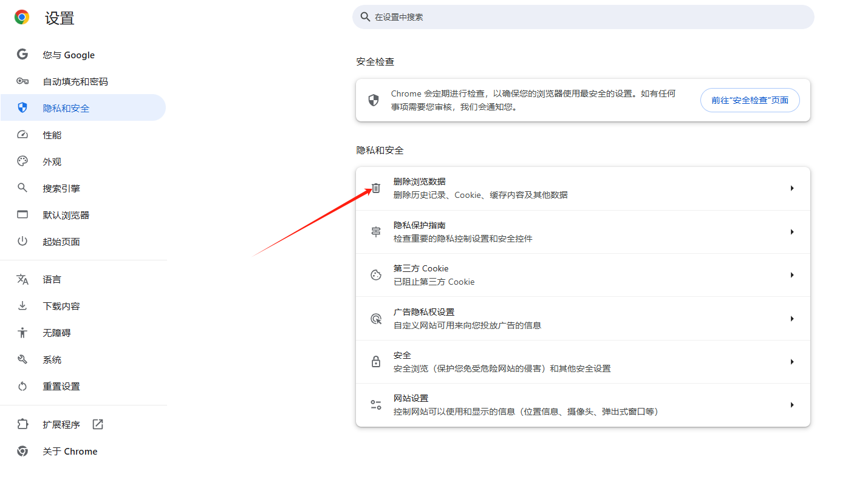The height and width of the screenshot is (502, 868).
Task: Click the 已阻止第三方 Cookie description
Action: coord(434,282)
